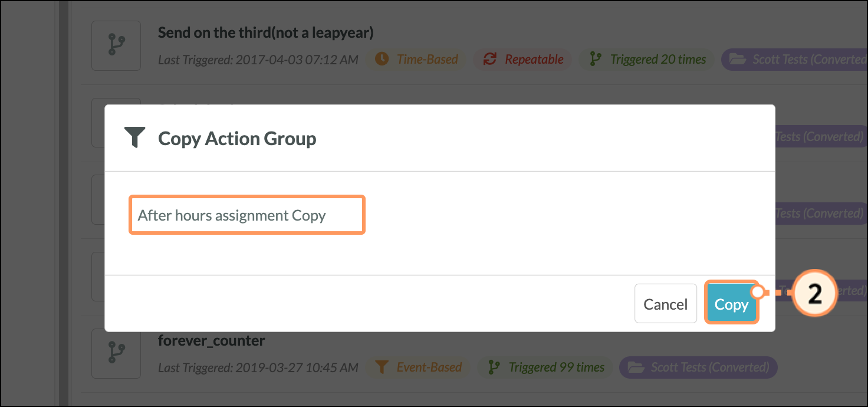Click the action group name input field
The image size is (868, 407).
point(247,215)
